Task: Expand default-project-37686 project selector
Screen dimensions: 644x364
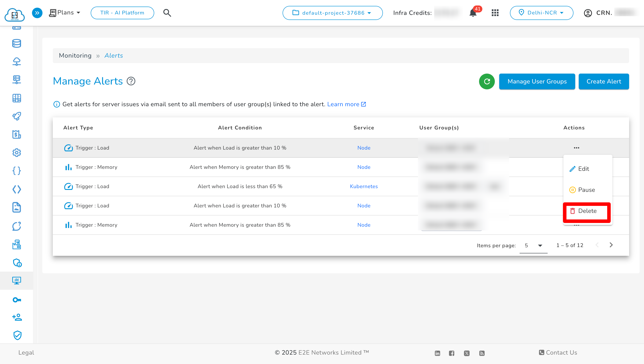Action: click(332, 13)
